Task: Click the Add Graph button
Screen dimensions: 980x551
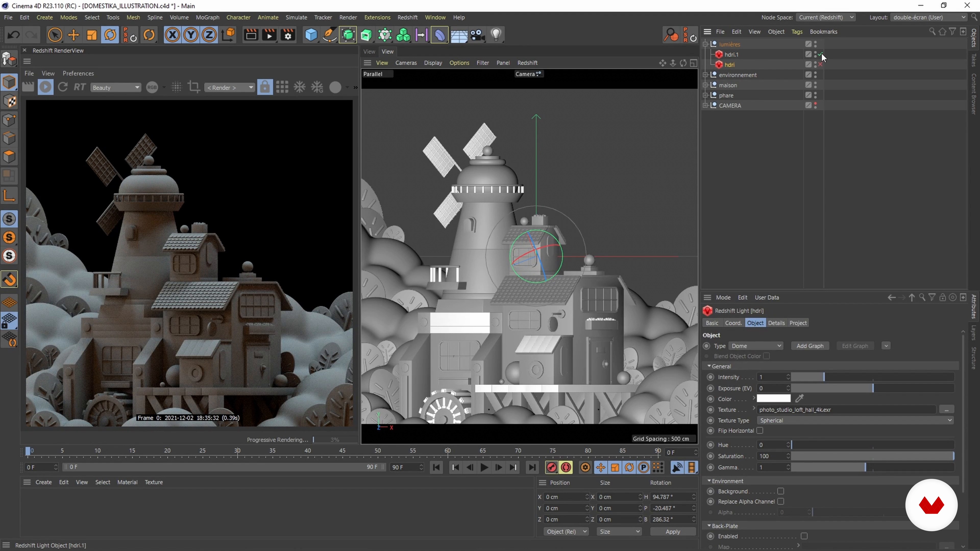Action: pos(810,346)
